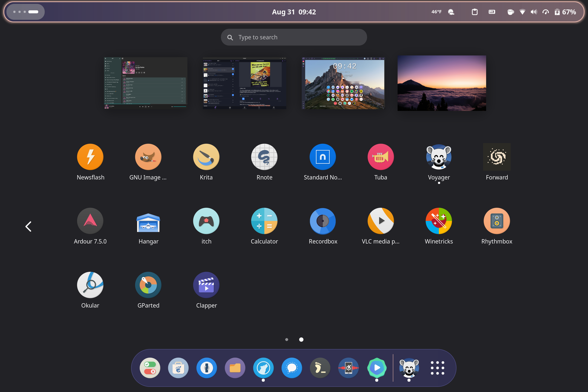Open the power profile gauge icon
588x392 pixels.
[545, 12]
